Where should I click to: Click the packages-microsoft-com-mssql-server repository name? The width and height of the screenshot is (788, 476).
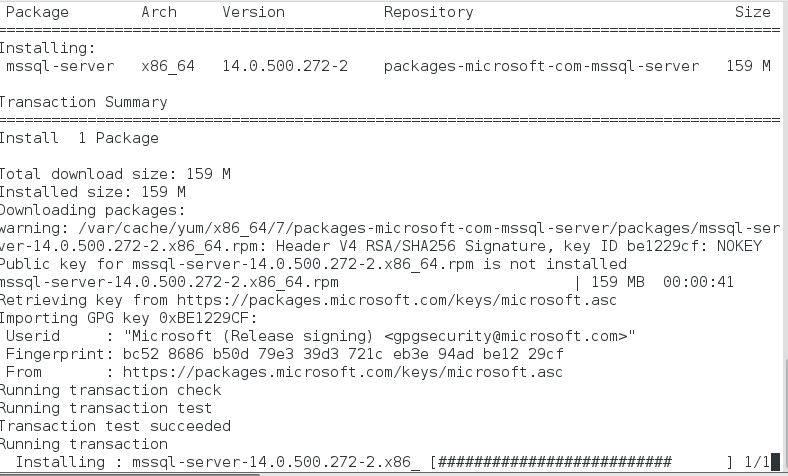541,66
